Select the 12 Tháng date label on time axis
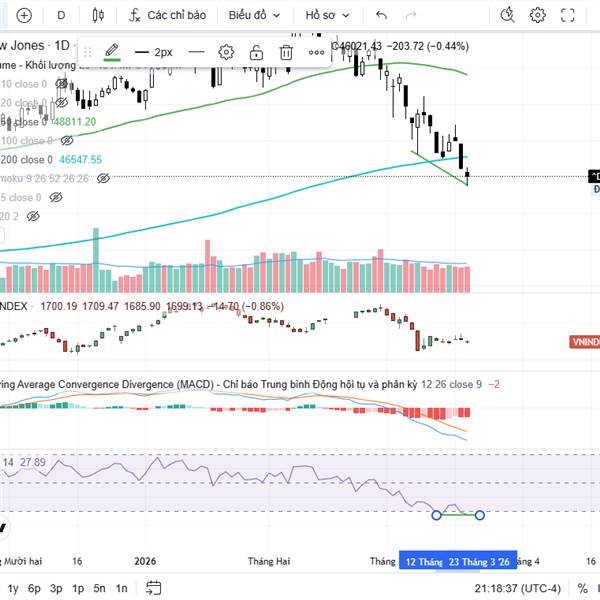The height and width of the screenshot is (600, 600). coord(423,562)
